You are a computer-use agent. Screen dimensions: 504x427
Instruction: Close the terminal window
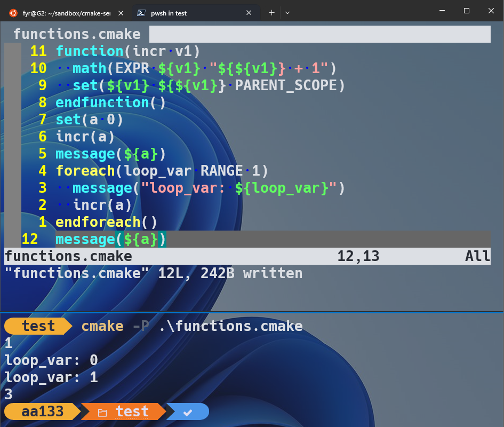point(491,11)
